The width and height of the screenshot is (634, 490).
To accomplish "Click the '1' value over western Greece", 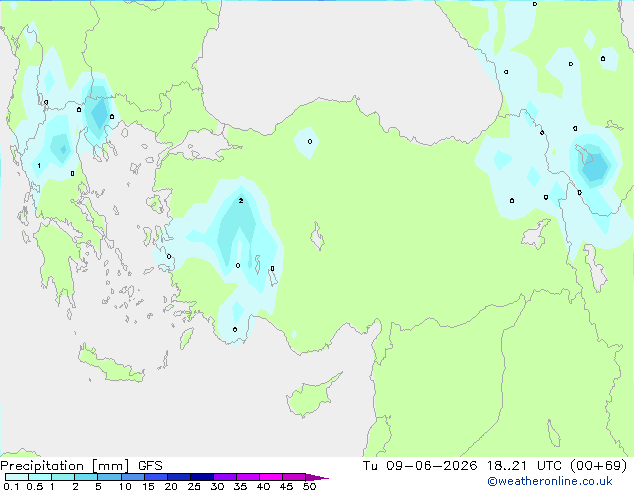I will [x=39, y=165].
